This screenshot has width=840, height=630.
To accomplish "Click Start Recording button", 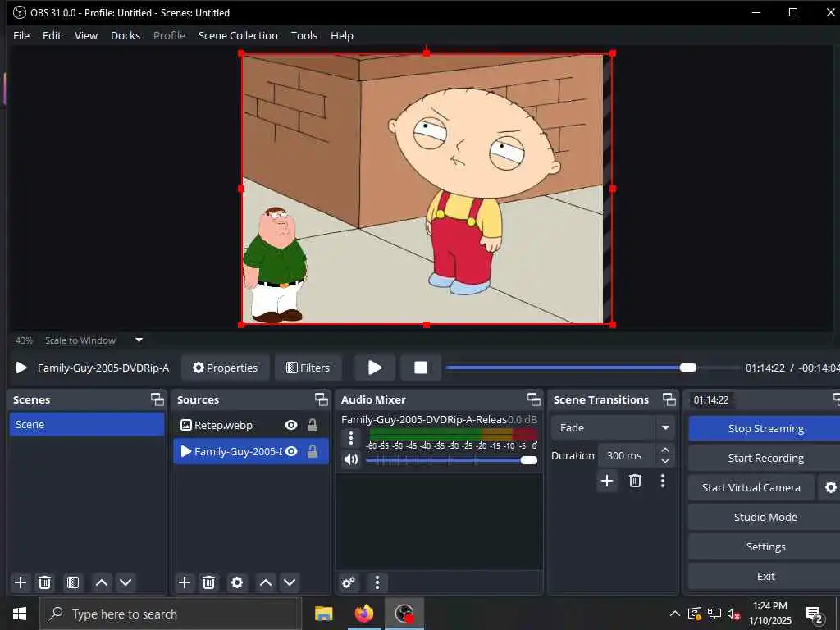I will point(765,458).
